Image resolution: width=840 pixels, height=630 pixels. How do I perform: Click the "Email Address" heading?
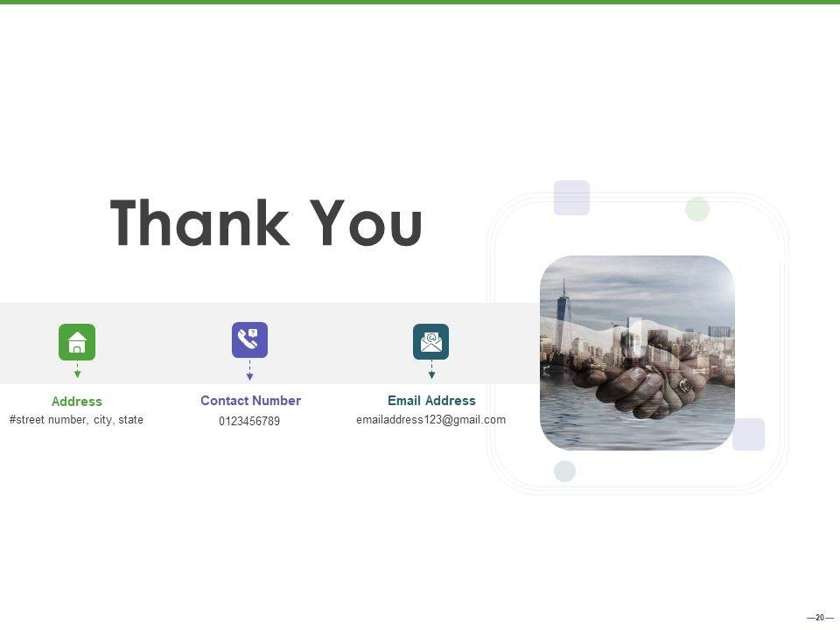[431, 401]
